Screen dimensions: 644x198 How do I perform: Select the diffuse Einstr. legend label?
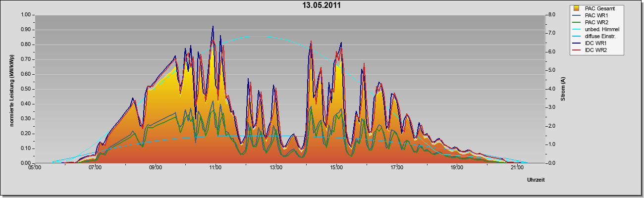click(x=600, y=36)
